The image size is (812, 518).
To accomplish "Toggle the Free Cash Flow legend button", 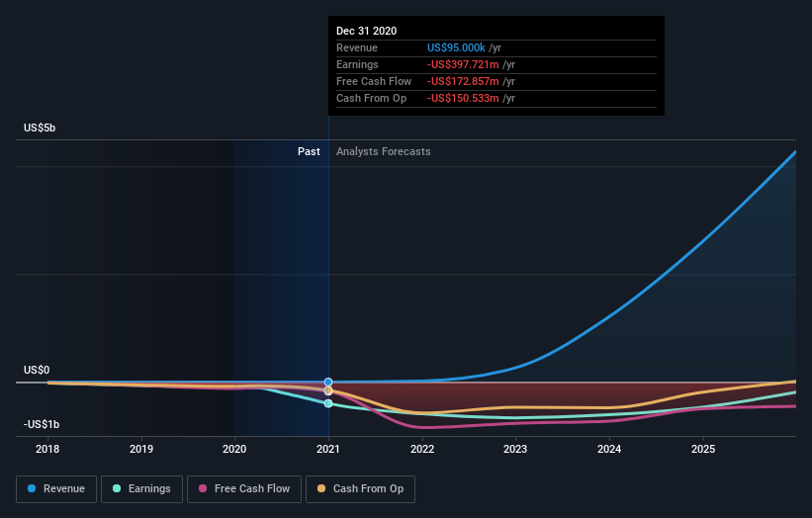I will 244,489.
